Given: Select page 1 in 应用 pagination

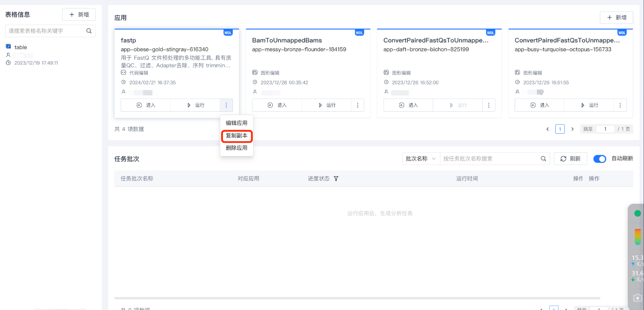Looking at the screenshot, I should [560, 129].
